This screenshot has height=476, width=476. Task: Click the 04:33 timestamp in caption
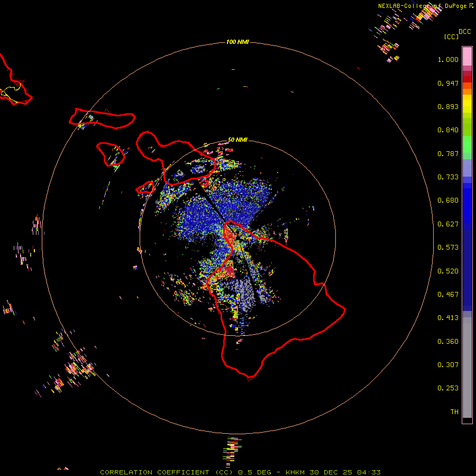[369, 472]
